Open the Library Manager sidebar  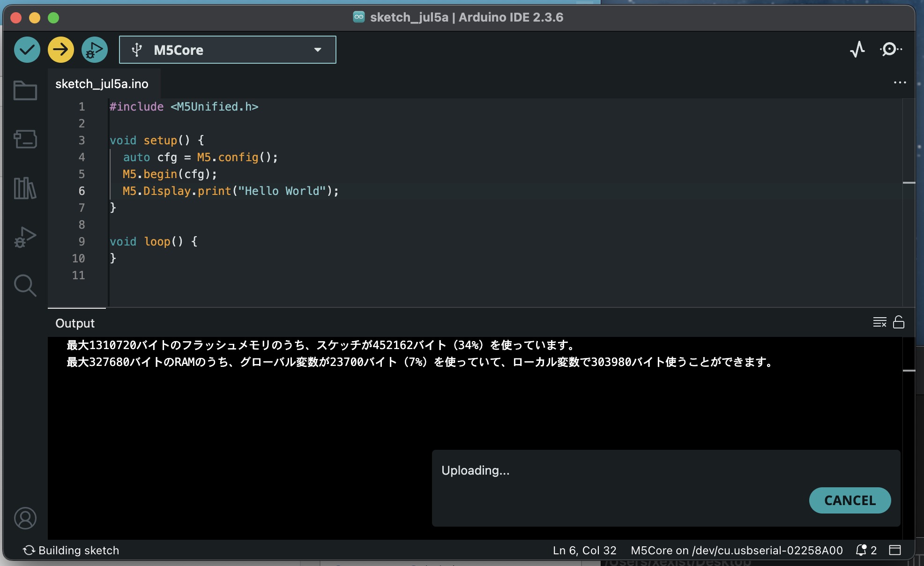tap(25, 188)
